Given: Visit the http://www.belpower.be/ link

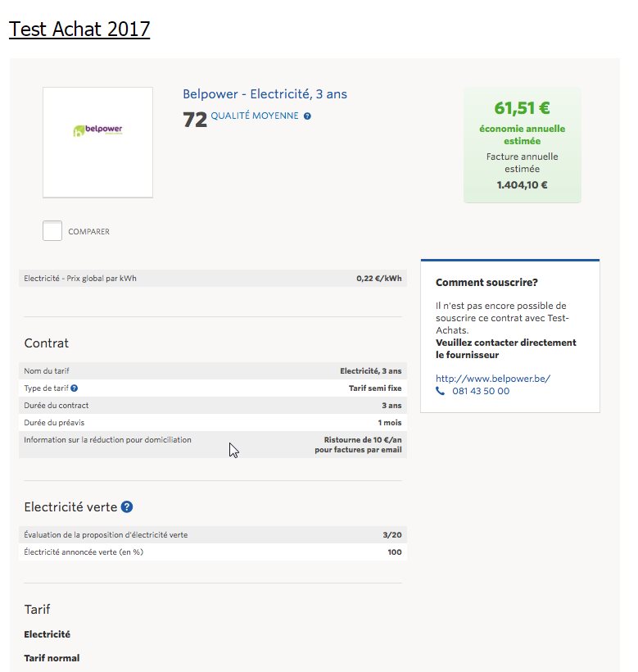Looking at the screenshot, I should [492, 379].
